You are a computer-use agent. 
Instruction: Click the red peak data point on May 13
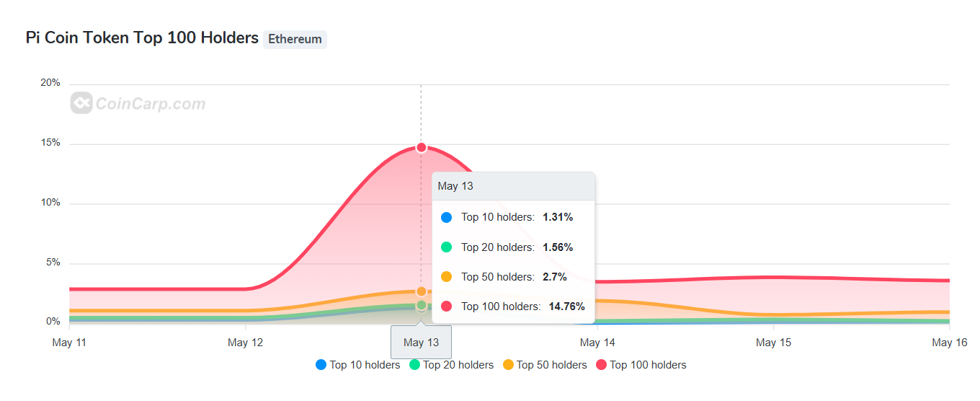point(422,147)
